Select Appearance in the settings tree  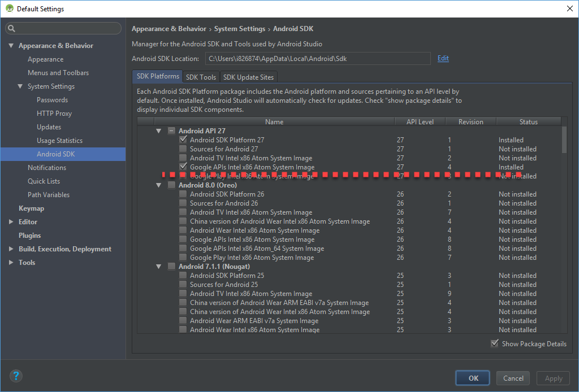coord(45,59)
